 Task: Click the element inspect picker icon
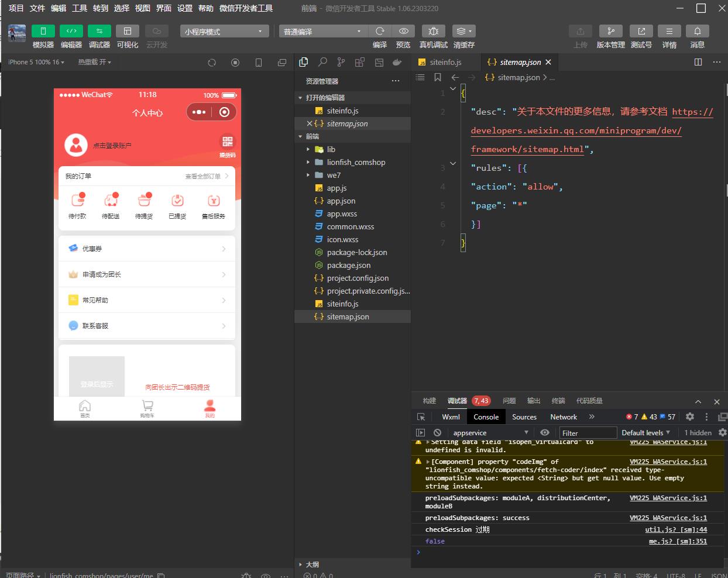pyautogui.click(x=421, y=417)
